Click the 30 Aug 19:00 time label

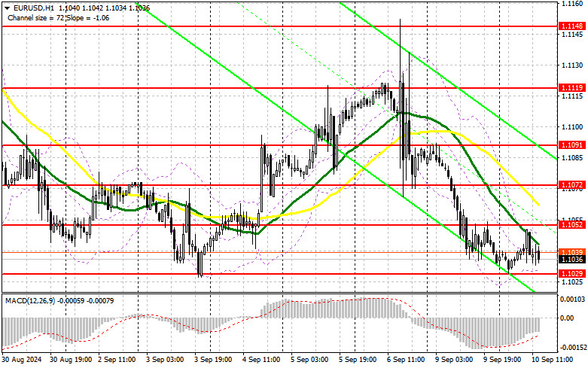(71, 360)
